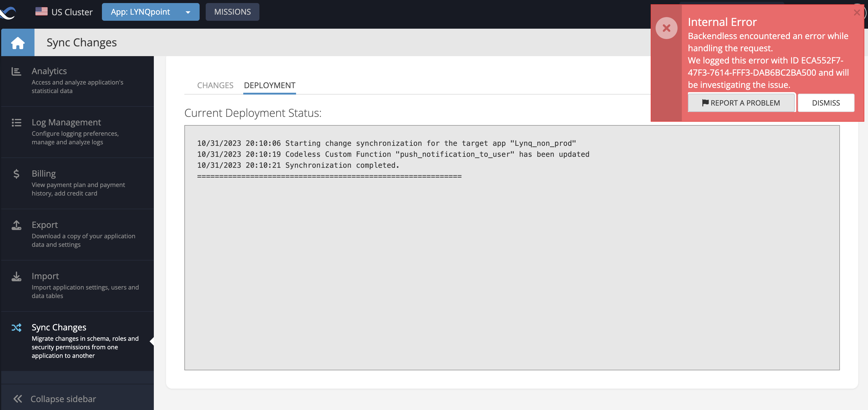Click the Log Management list icon
This screenshot has height=410, width=868.
[x=16, y=123]
